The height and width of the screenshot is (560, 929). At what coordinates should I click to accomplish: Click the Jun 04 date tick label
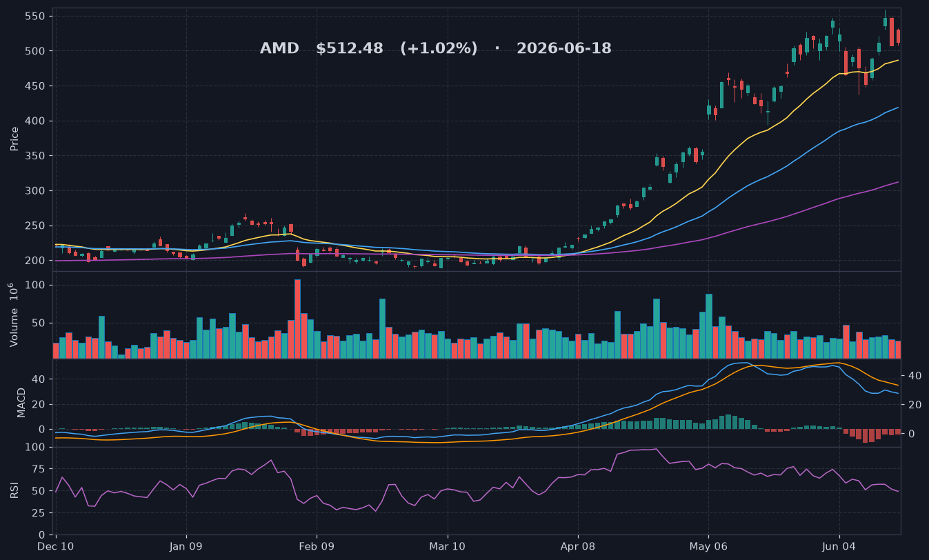(x=839, y=547)
